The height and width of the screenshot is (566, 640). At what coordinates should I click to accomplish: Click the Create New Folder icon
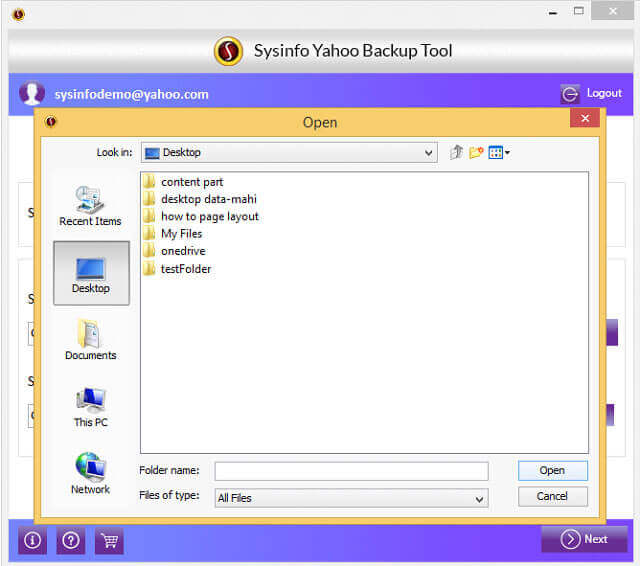476,153
